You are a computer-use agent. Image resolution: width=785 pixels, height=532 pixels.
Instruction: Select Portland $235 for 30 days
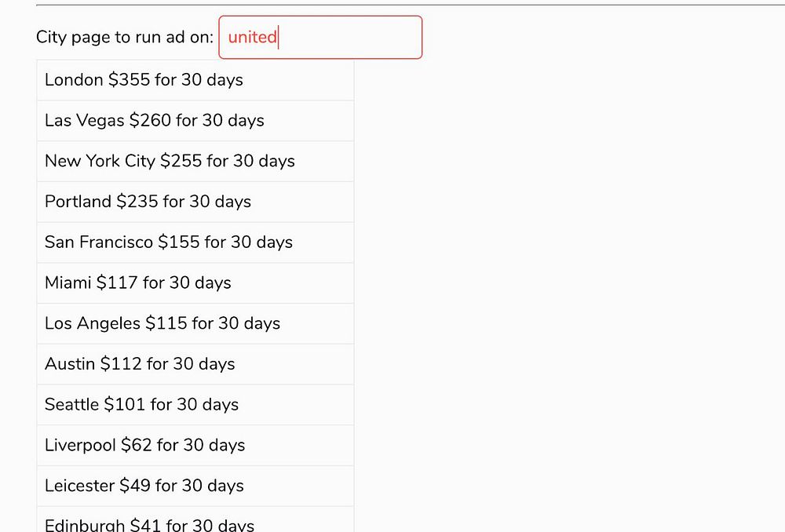tap(195, 202)
